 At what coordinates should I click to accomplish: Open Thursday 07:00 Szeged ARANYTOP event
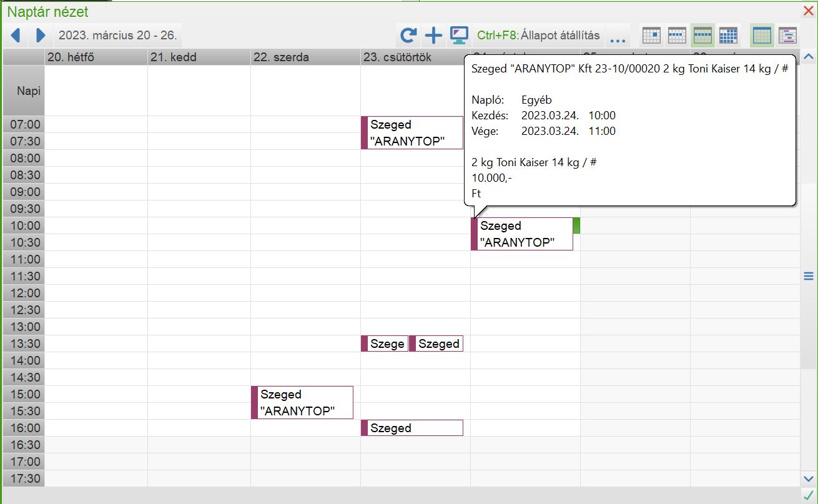point(412,132)
